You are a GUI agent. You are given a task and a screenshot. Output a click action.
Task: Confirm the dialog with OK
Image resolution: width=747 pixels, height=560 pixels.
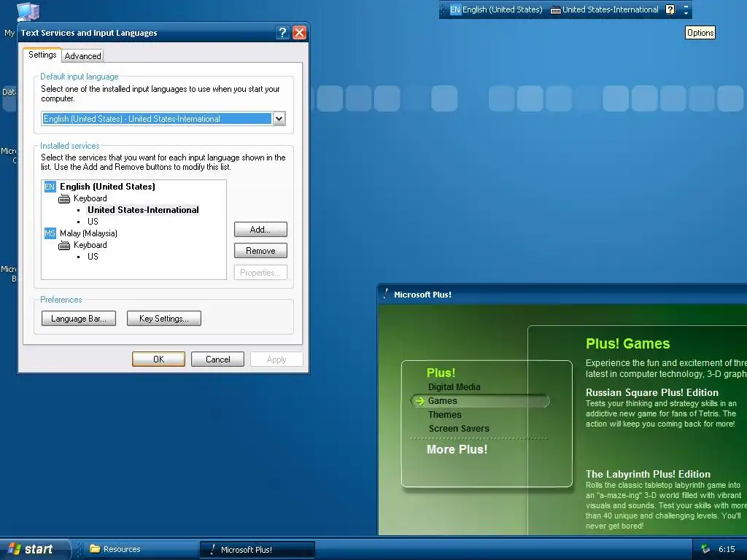tap(158, 359)
